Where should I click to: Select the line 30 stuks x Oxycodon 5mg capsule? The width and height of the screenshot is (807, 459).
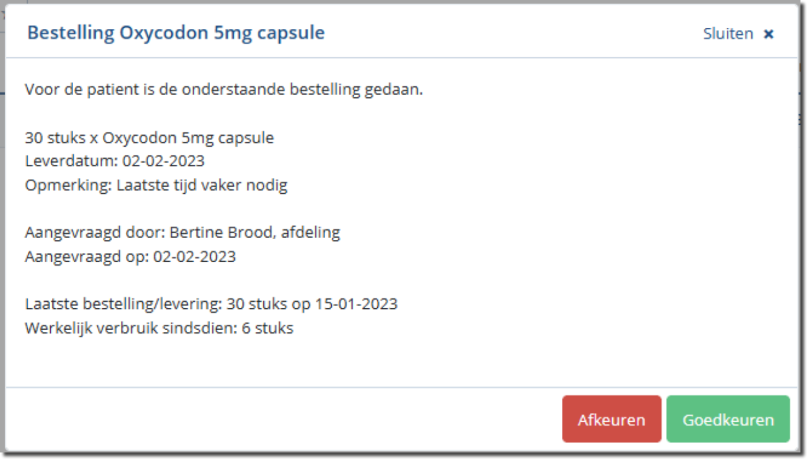149,138
